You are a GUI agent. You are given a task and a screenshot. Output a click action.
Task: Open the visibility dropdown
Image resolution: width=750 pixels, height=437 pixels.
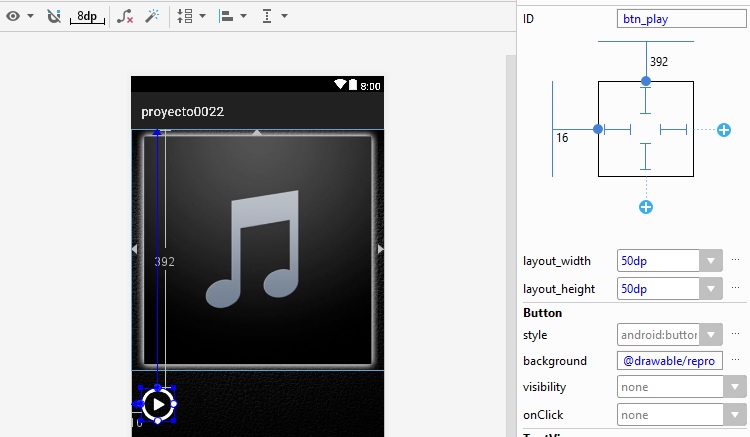pos(681,387)
